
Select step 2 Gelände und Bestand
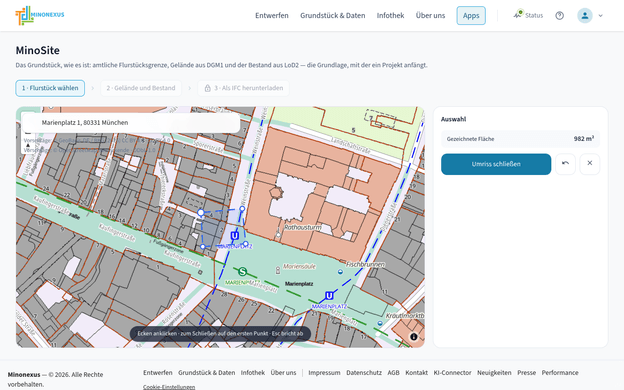pyautogui.click(x=141, y=88)
